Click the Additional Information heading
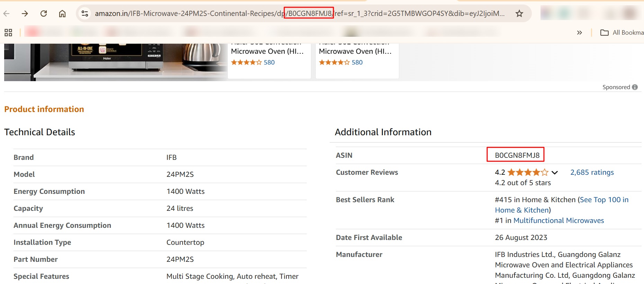Image resolution: width=644 pixels, height=284 pixels. coord(383,132)
